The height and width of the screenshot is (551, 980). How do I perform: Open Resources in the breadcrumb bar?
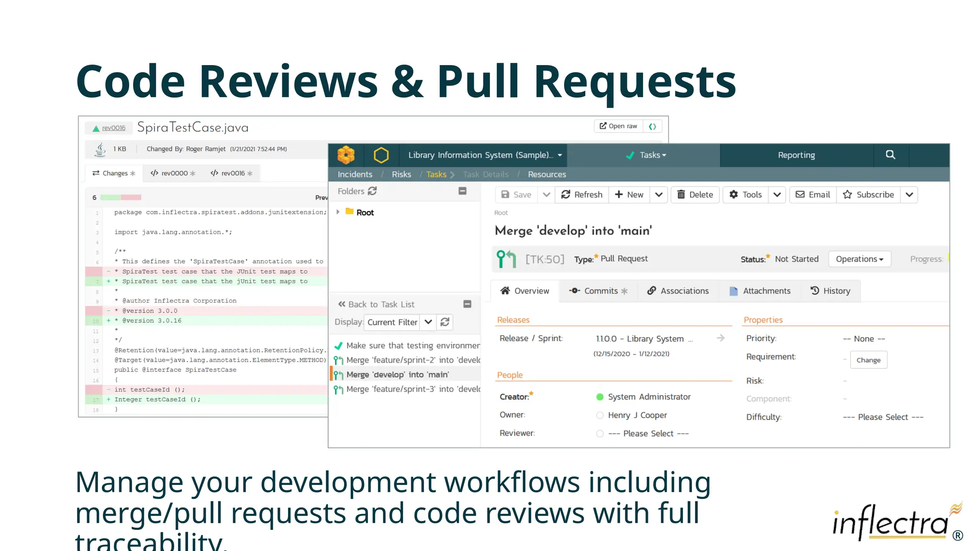[x=546, y=174]
